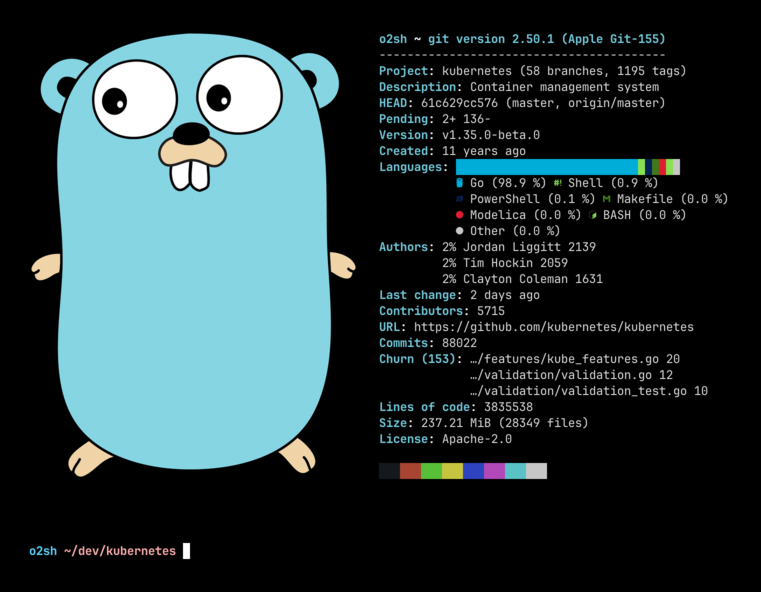Click the validation_test.go churn file path

[x=580, y=391]
